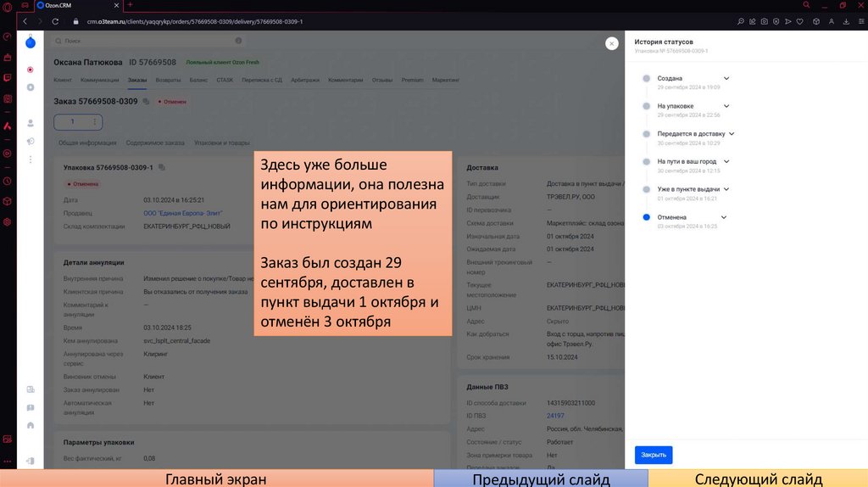Open the browser easy setup menu icon
Viewport: 868px width, 487px height.
coord(861,21)
